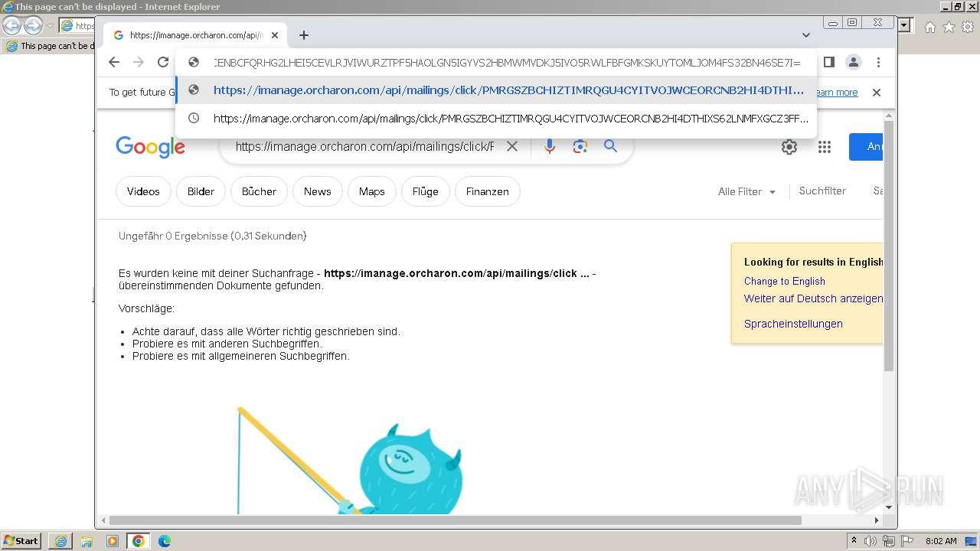The width and height of the screenshot is (980, 551).
Task: Open Internet Explorer favorites star
Action: point(949,27)
